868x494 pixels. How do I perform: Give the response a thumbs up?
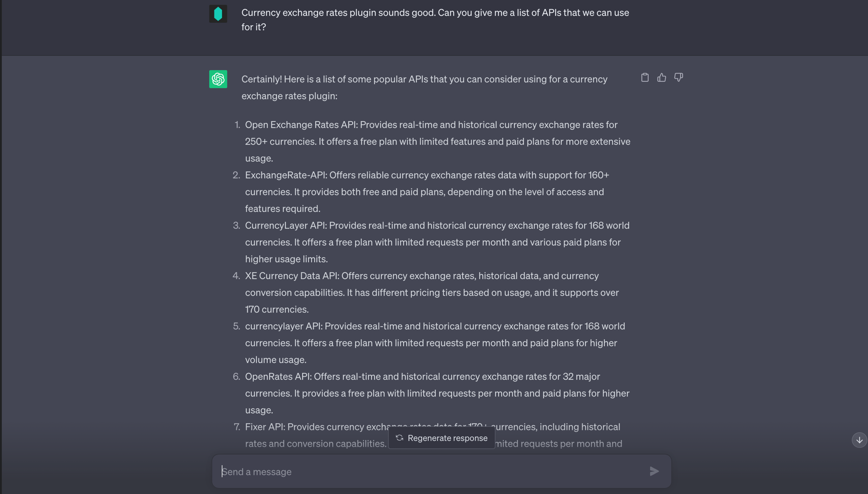point(662,78)
